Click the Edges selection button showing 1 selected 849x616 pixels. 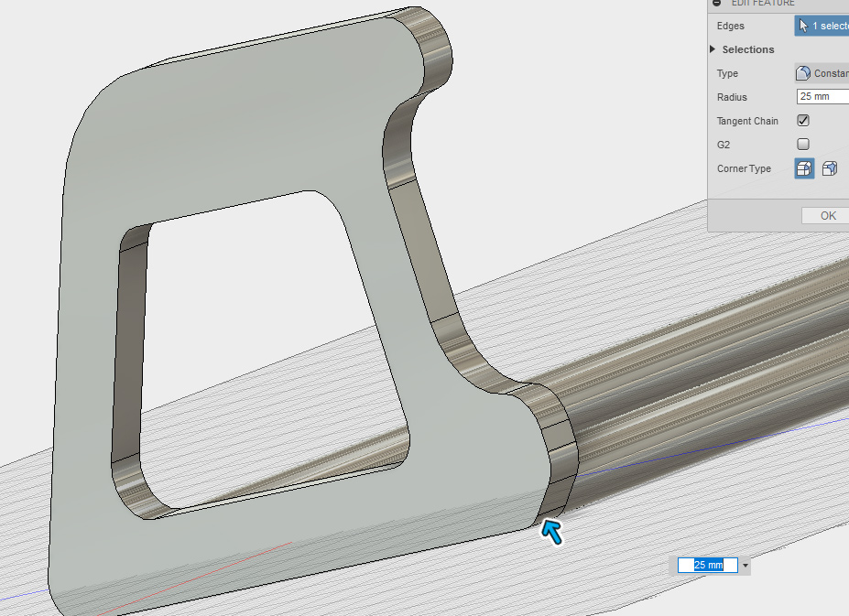click(822, 26)
